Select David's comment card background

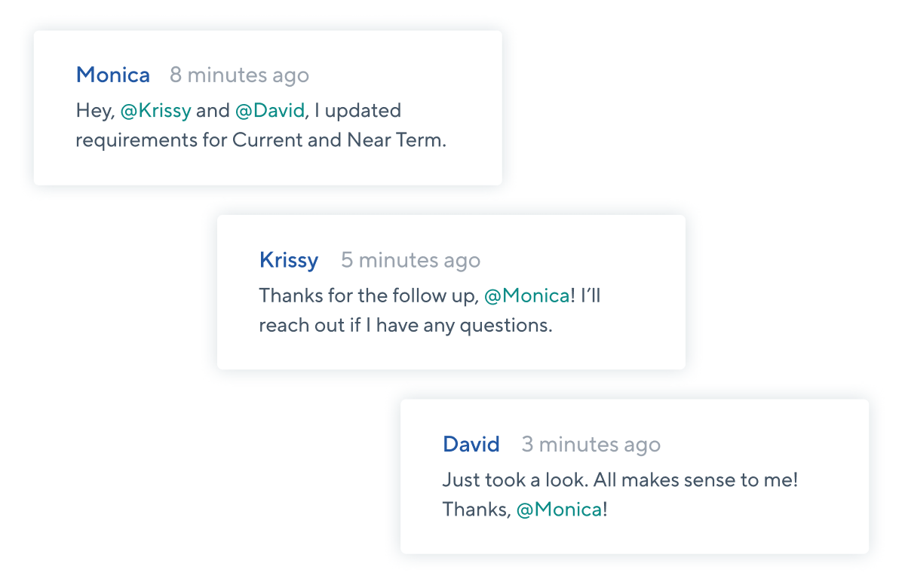coord(634,476)
